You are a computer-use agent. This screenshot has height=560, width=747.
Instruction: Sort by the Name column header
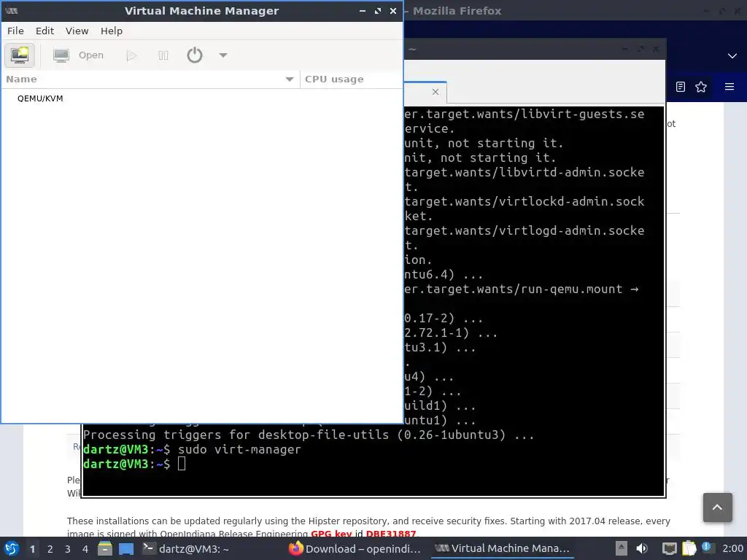tap(150, 79)
